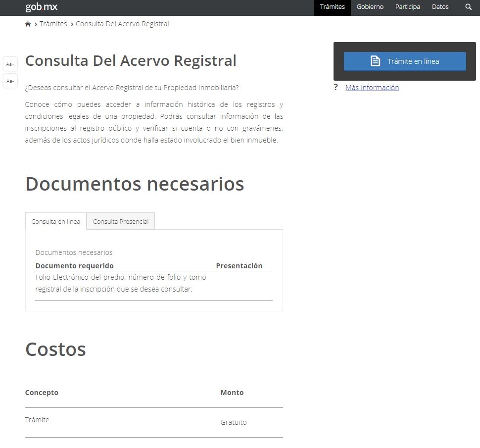
Task: Switch to the Consulta Presencial tab
Action: (x=120, y=221)
